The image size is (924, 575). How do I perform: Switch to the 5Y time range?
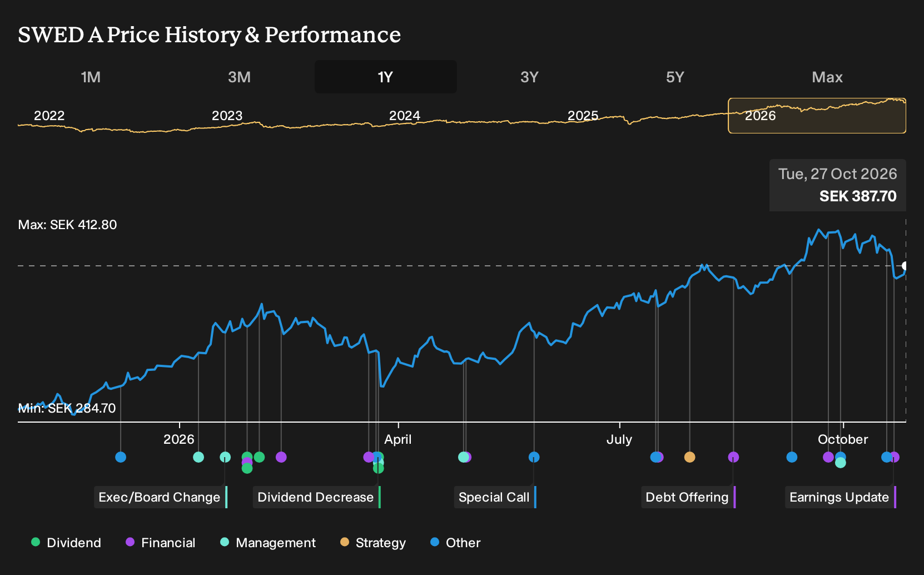675,77
